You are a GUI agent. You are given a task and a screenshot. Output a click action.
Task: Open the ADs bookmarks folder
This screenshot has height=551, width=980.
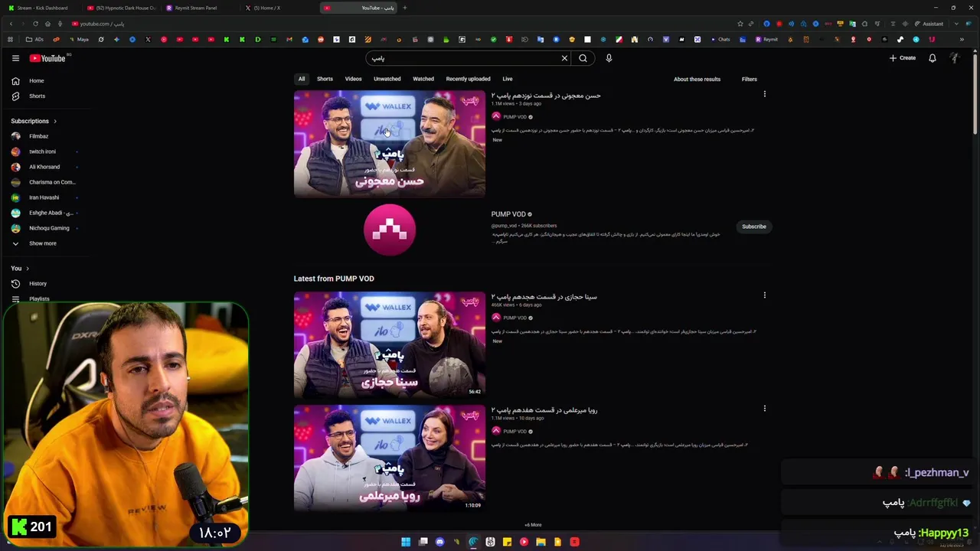[x=34, y=39]
